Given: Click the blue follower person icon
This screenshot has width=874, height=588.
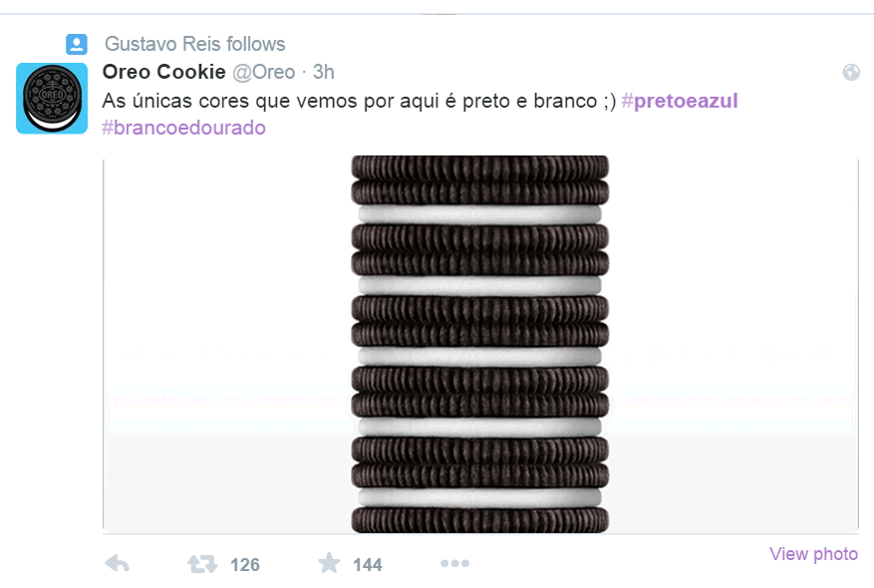Looking at the screenshot, I should pyautogui.click(x=77, y=44).
